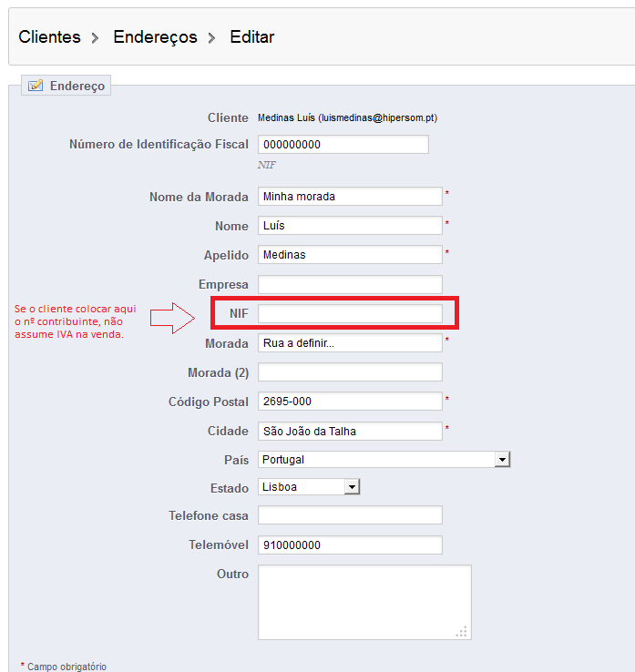
Task: Click the client email text Medinas Luís
Action: point(347,117)
